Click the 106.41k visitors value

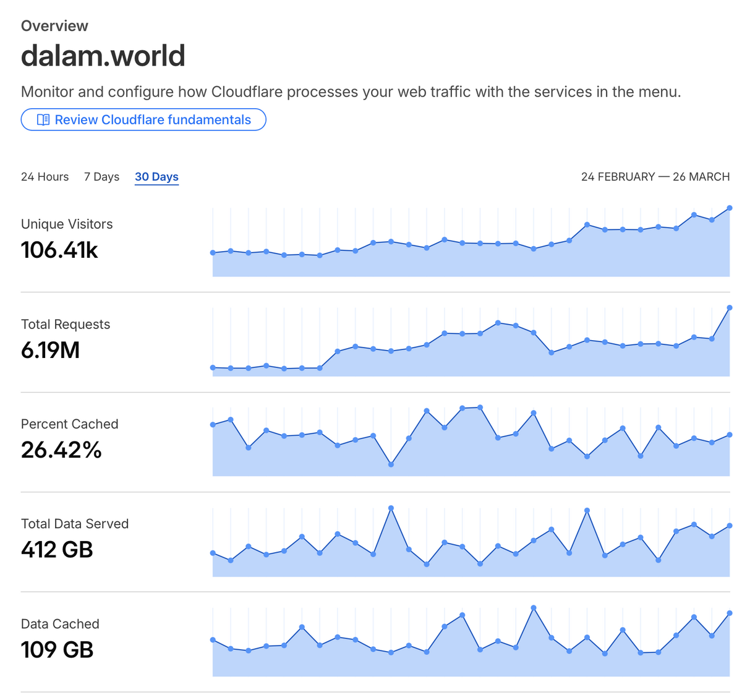(59, 250)
